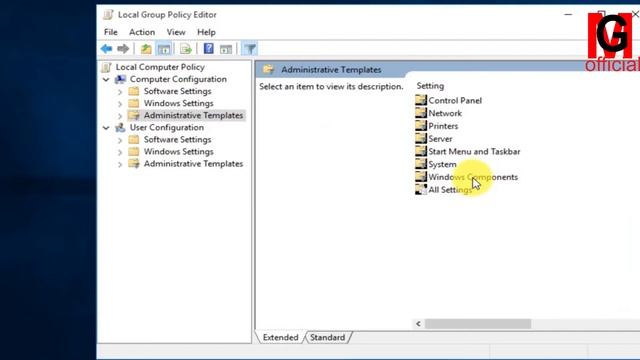The width and height of the screenshot is (640, 360).
Task: Select the Windows Components text entry
Action: (x=473, y=177)
